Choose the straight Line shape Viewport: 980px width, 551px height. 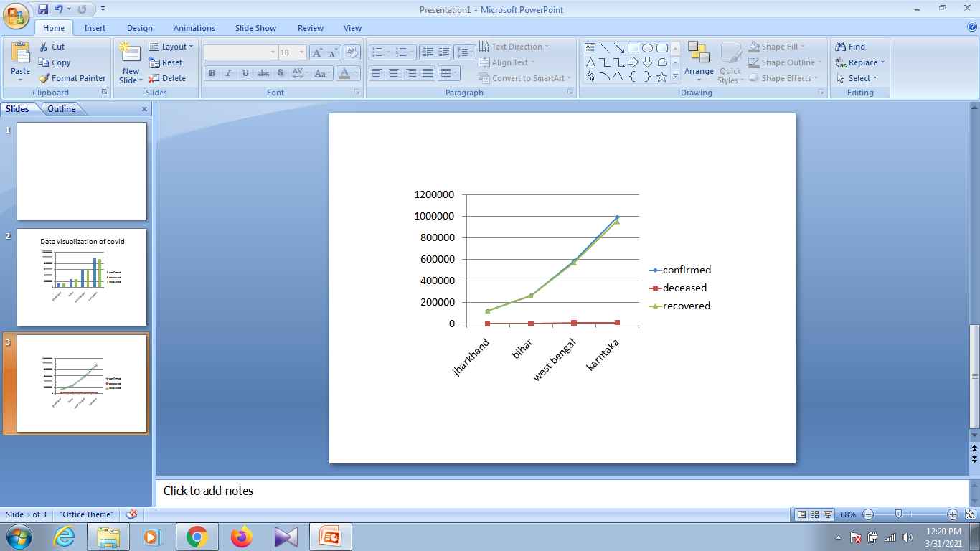pos(605,48)
